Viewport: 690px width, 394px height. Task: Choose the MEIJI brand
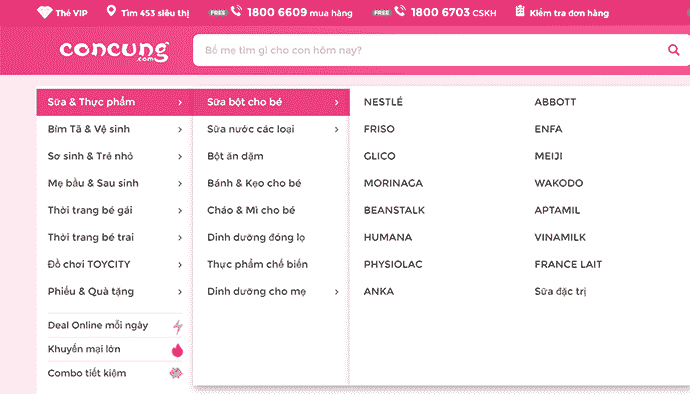point(548,156)
